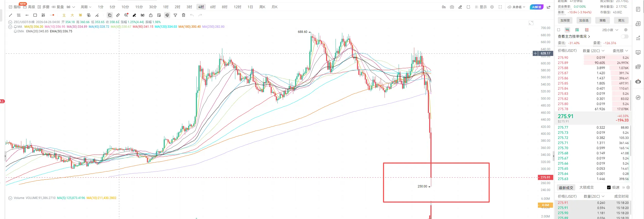Open the 简况 overview button
The width and height of the screenshot is (644, 219).
(621, 21)
